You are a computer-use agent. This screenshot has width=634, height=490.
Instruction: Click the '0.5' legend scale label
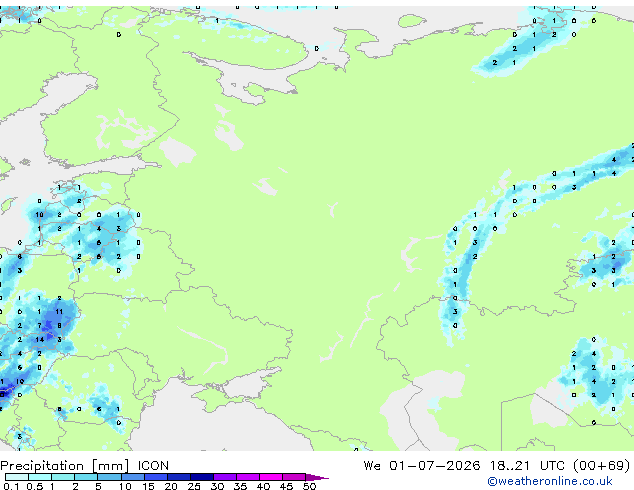click(x=34, y=486)
